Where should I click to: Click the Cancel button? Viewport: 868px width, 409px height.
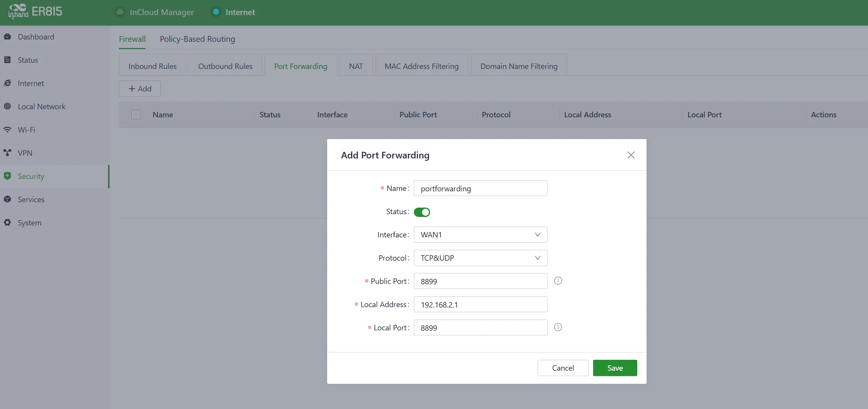563,368
